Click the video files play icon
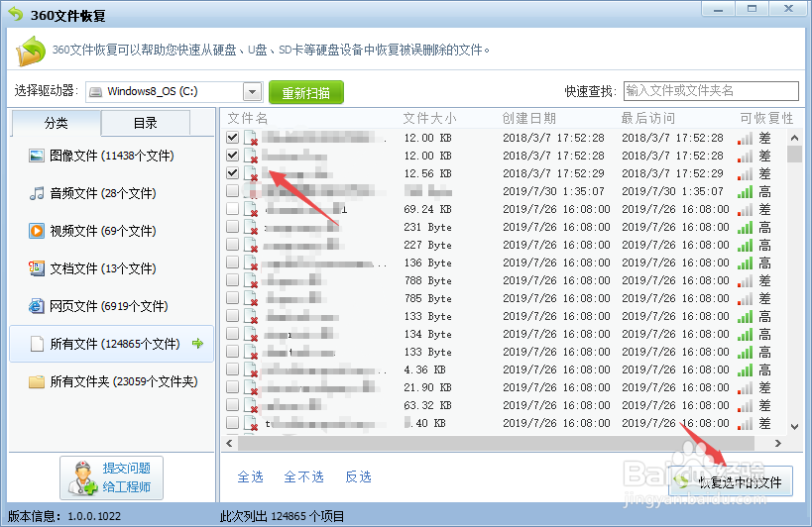 [x=37, y=231]
